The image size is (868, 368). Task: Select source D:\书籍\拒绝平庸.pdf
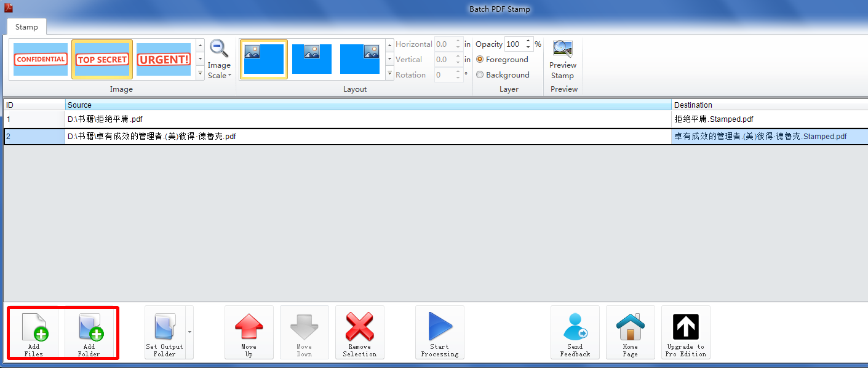point(368,119)
